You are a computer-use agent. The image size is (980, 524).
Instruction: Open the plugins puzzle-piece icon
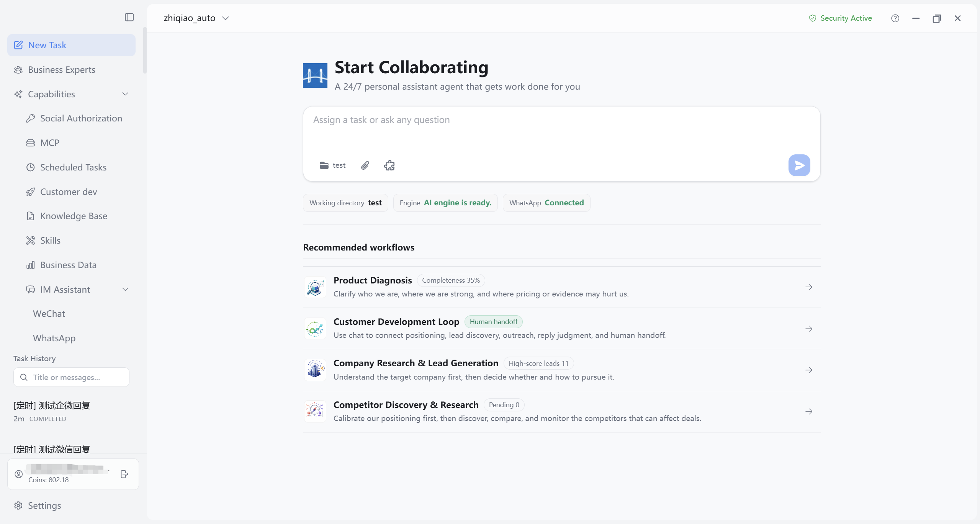tap(389, 165)
